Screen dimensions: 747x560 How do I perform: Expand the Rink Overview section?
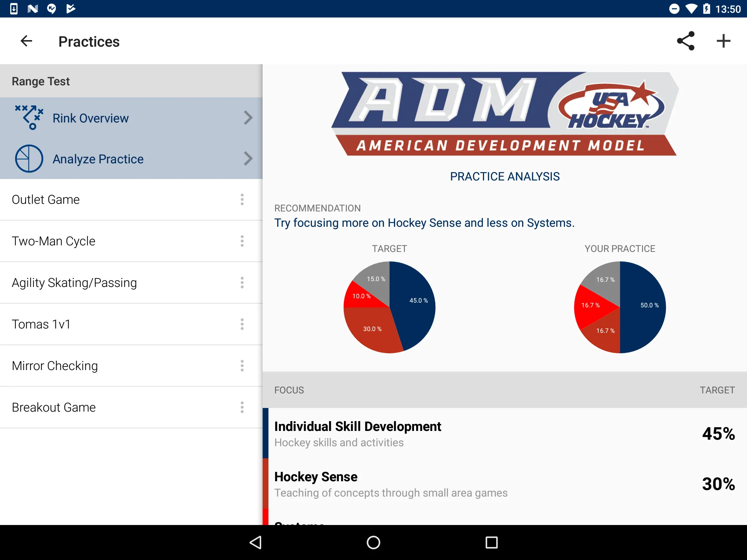(x=248, y=117)
